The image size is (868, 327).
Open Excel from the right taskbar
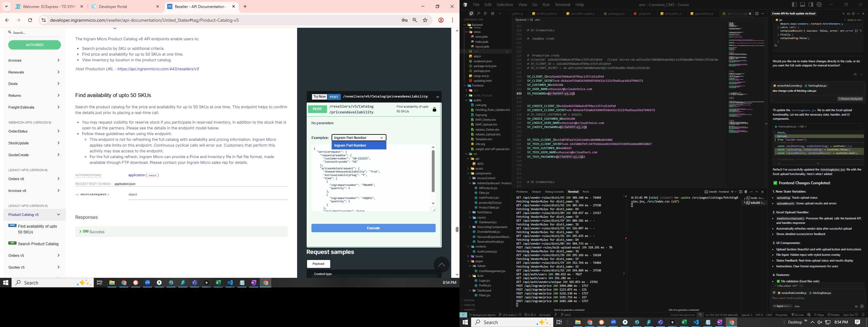point(684,322)
